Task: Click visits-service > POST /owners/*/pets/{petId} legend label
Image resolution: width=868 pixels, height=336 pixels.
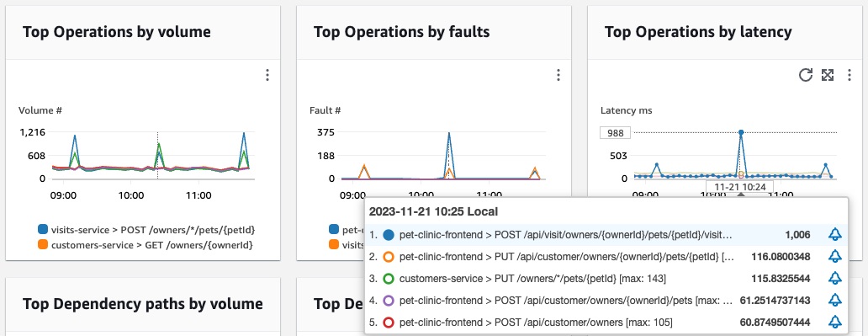Action: [x=153, y=229]
